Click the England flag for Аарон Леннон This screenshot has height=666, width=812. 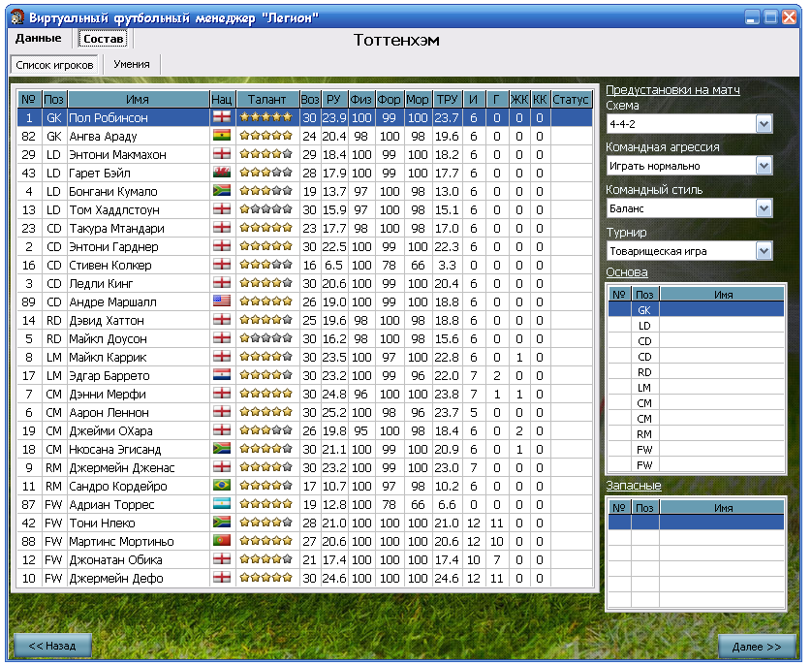tap(222, 411)
